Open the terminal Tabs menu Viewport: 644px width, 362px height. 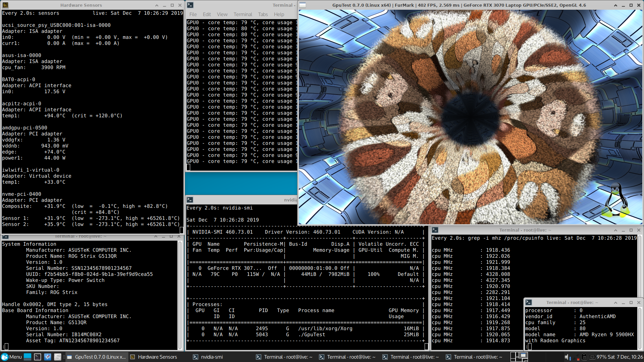pyautogui.click(x=263, y=14)
